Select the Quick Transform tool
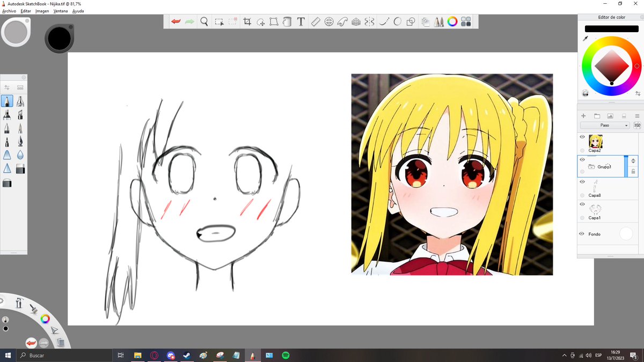Viewport: 644px width, 362px height. pos(261,21)
